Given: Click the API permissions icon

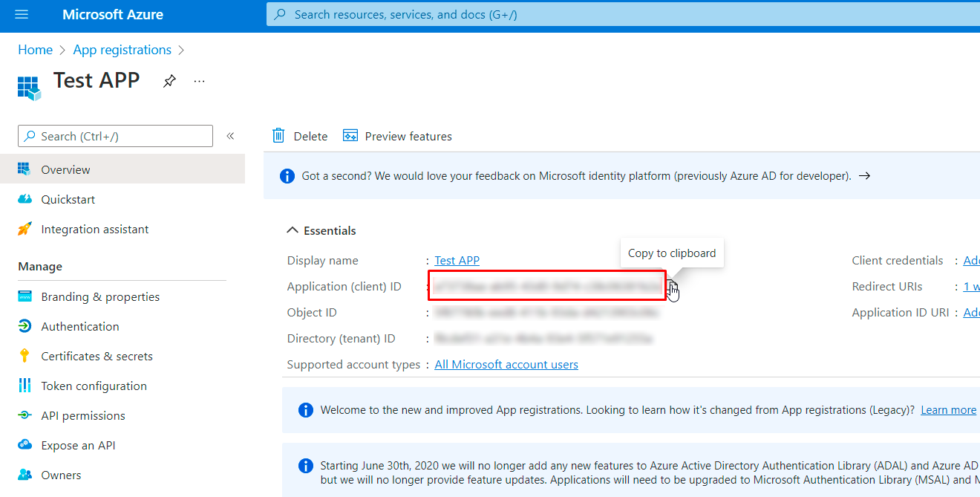Looking at the screenshot, I should [24, 415].
